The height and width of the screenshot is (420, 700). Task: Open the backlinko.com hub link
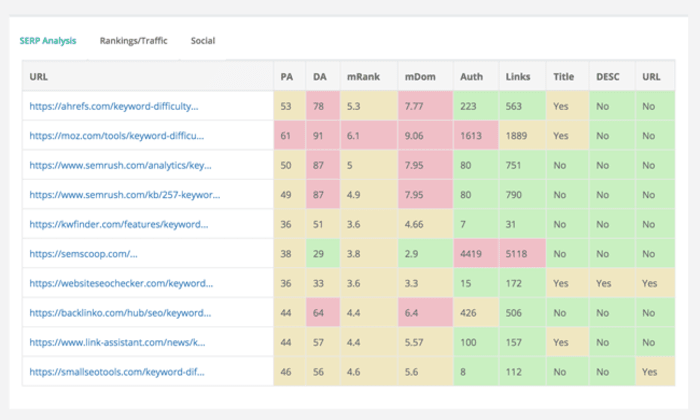pyautogui.click(x=120, y=313)
